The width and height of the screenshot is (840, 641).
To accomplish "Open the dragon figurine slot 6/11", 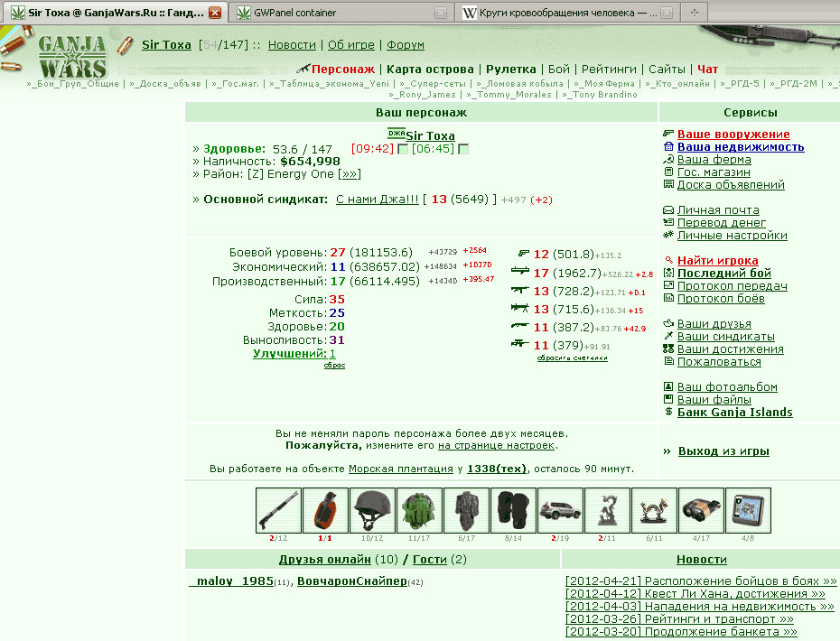I will tap(654, 510).
